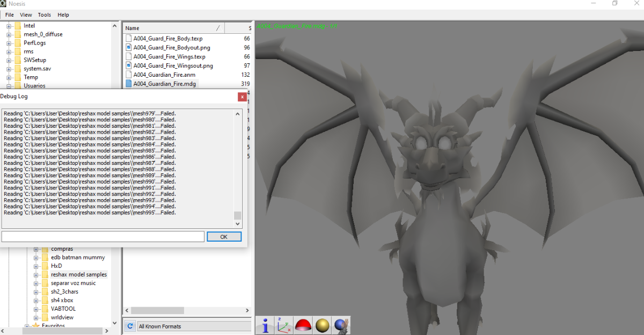Select the reshax model samples folder
Viewport: 644px width, 335px height.
pyautogui.click(x=79, y=274)
